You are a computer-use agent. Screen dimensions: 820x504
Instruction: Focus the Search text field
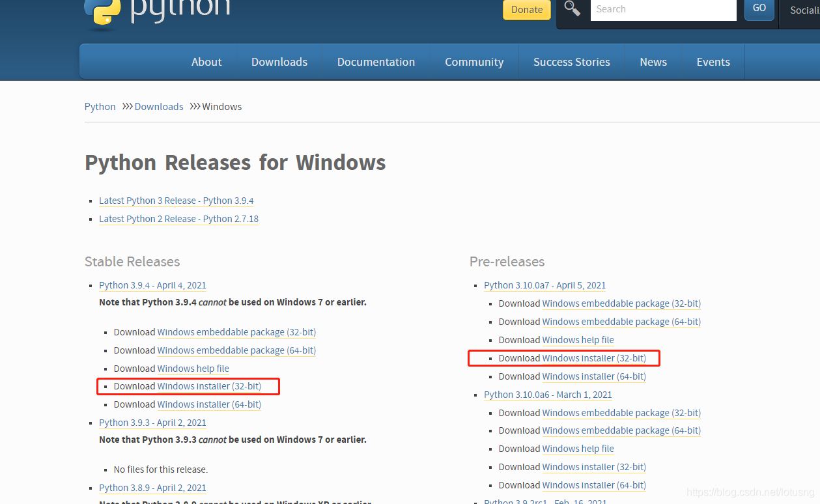coord(663,10)
